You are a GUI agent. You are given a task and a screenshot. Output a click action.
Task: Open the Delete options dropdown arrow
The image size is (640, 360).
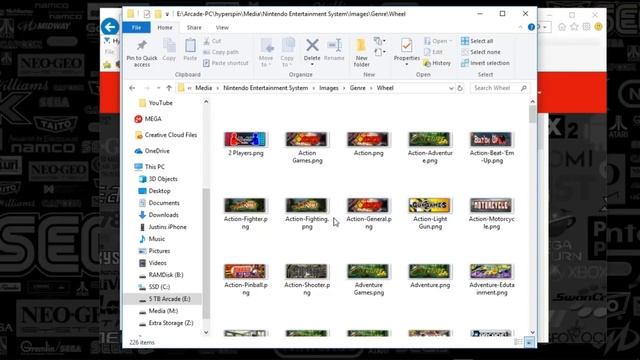point(312,64)
